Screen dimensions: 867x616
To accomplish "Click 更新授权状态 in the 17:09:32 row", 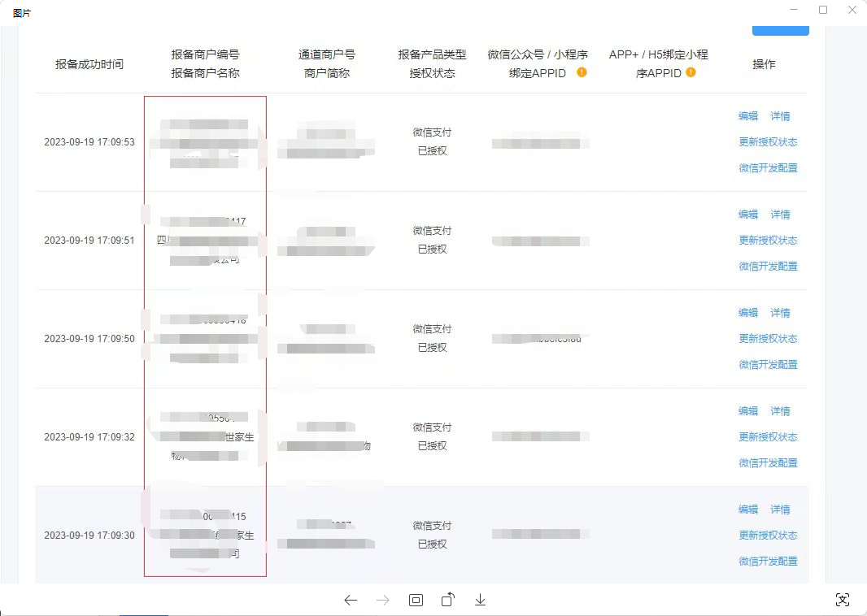I will tap(768, 437).
